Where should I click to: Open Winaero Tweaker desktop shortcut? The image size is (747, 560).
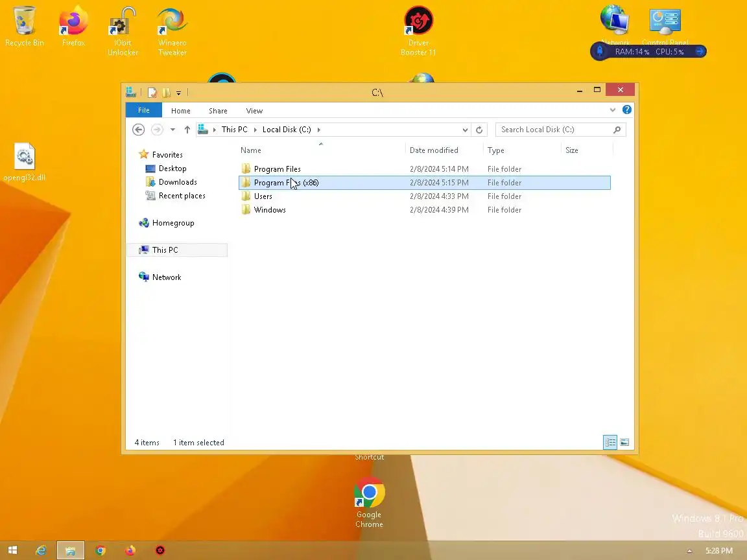[x=172, y=31]
